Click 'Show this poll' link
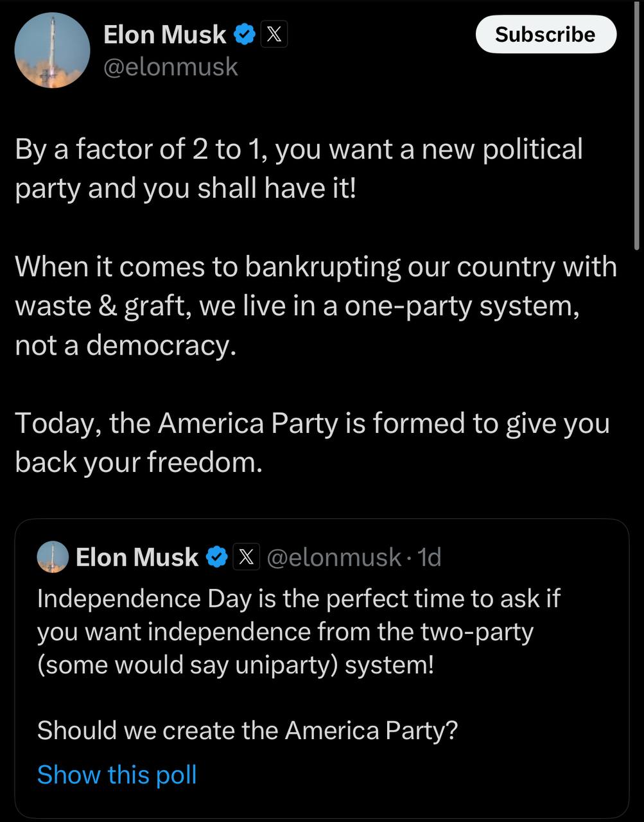The height and width of the screenshot is (822, 644). coord(117,774)
